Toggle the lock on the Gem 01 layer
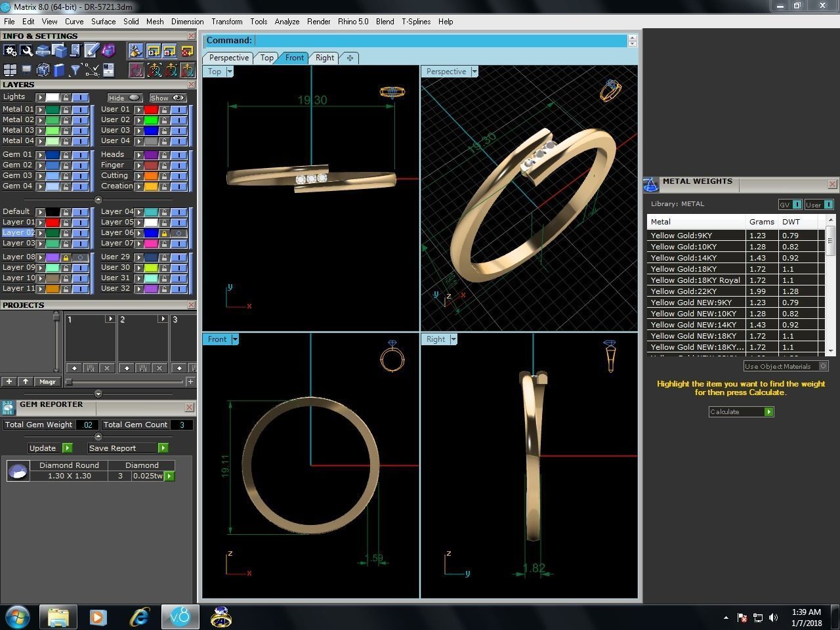This screenshot has height=630, width=840. pyautogui.click(x=66, y=155)
